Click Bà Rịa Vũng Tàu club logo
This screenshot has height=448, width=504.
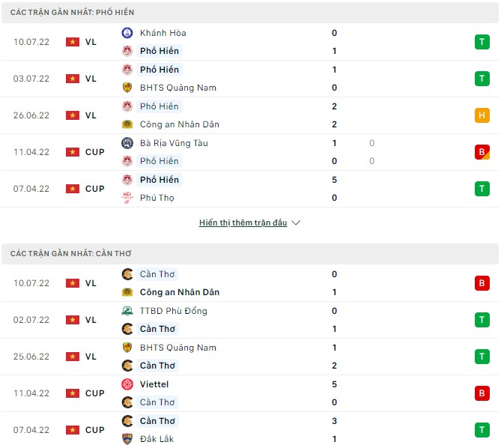pyautogui.click(x=127, y=143)
